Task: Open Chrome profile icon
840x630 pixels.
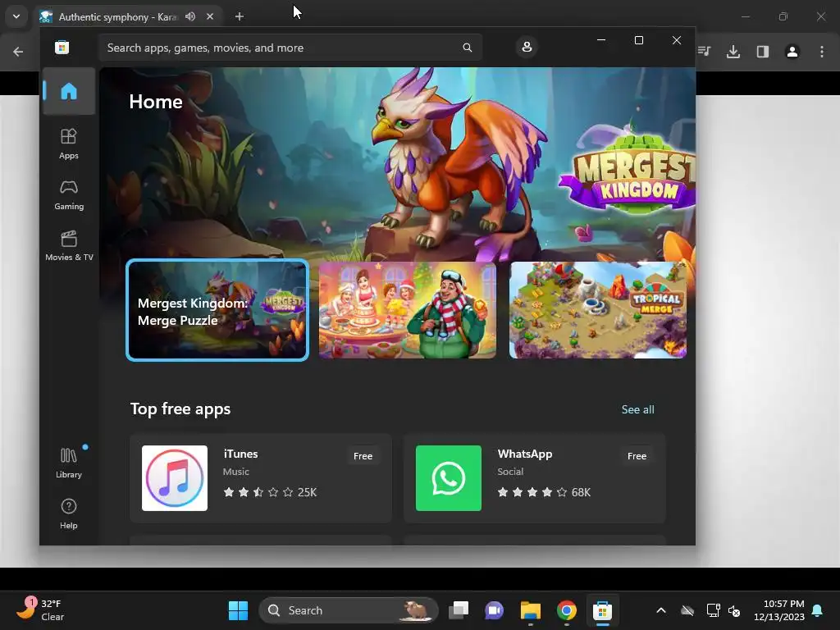Action: click(x=792, y=52)
